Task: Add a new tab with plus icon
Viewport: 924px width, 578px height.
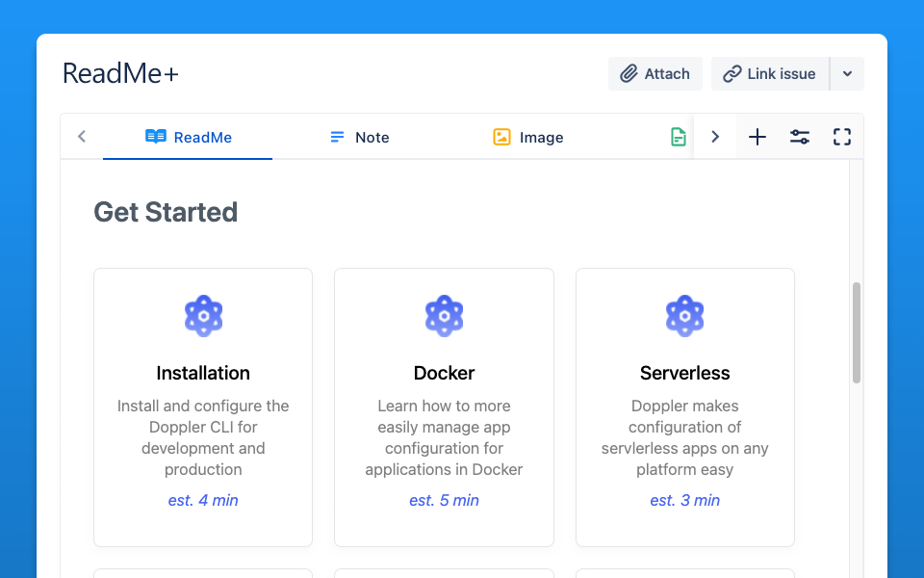Action: (757, 137)
